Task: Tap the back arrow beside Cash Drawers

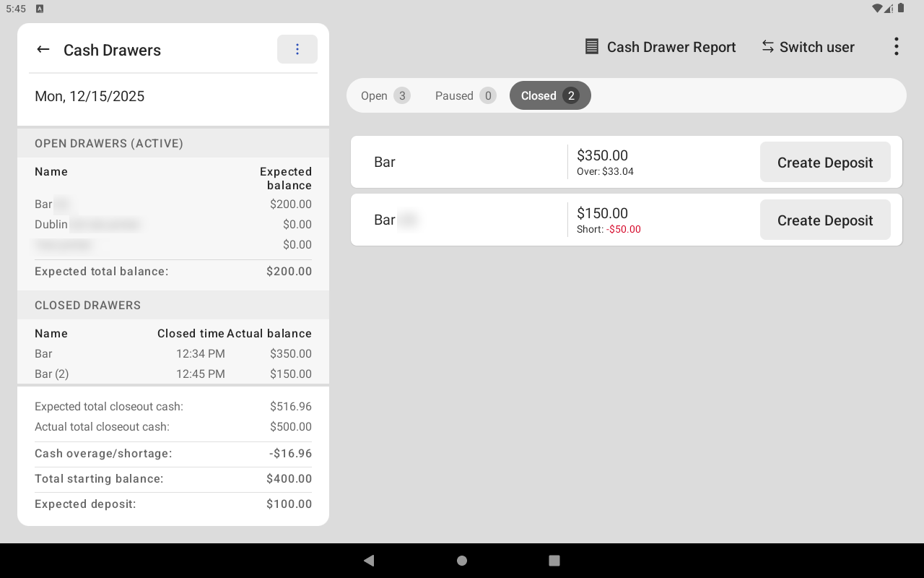Action: [x=43, y=50]
